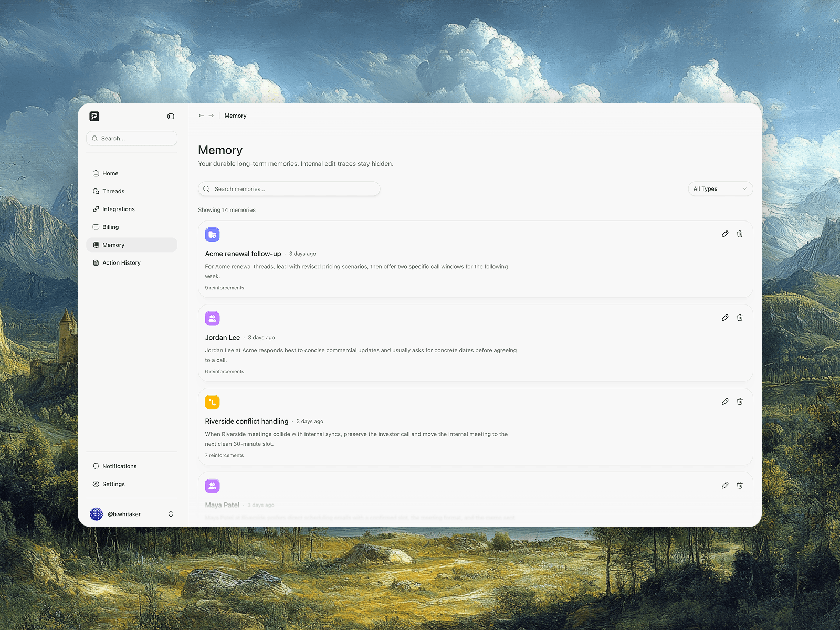The height and width of the screenshot is (630, 840).
Task: Open the Home page
Action: [x=132, y=173]
